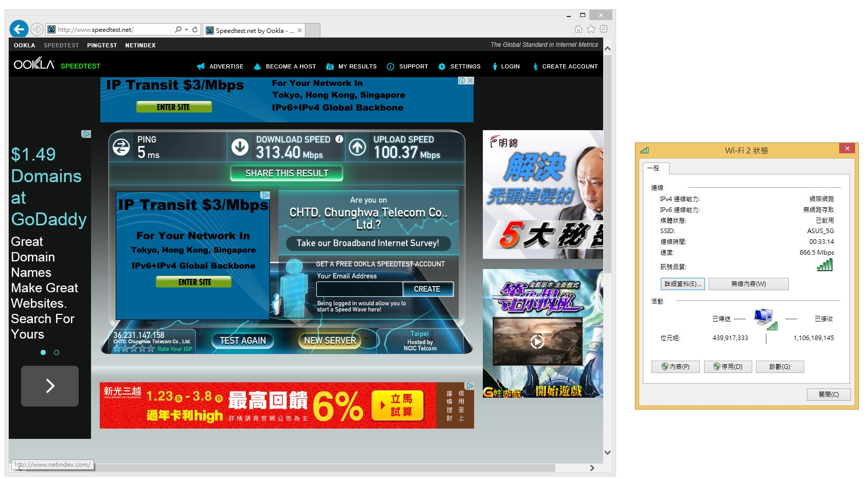This screenshot has width=868, height=479.
Task: Click the next arrow in GoDaddy ad
Action: 50,386
